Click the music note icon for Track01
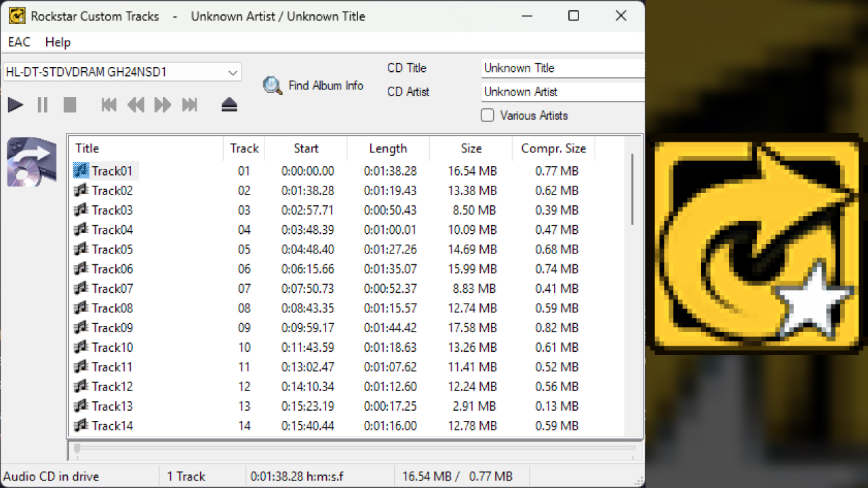 coord(81,171)
